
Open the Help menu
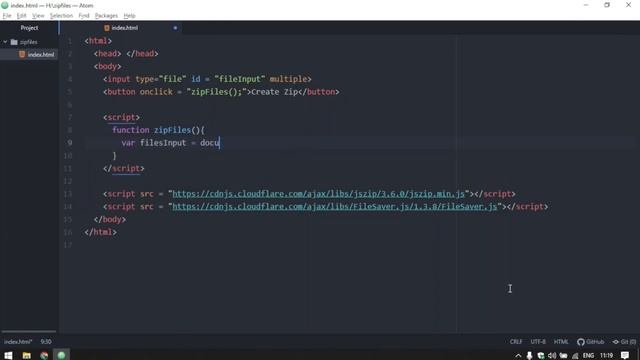pos(129,16)
